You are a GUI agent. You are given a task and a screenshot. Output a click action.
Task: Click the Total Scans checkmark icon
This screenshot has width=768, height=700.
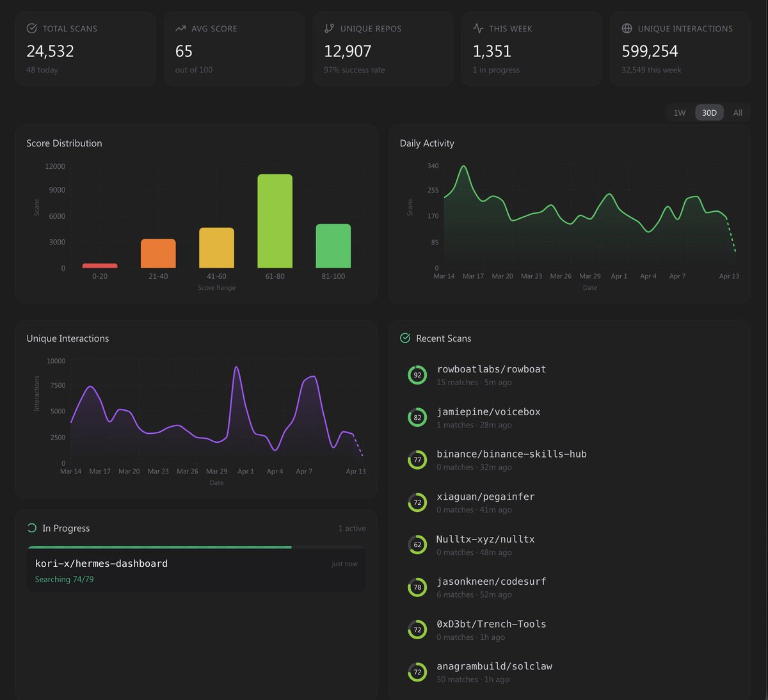(x=31, y=28)
